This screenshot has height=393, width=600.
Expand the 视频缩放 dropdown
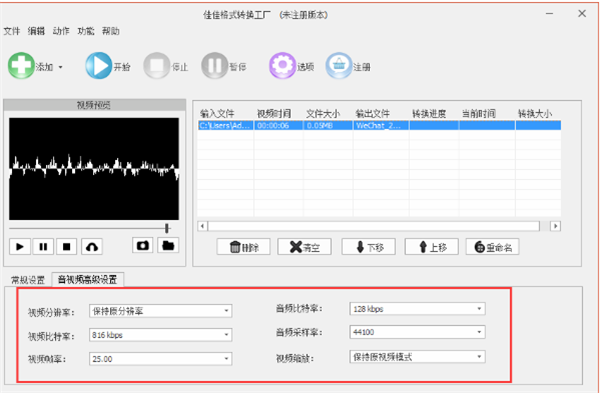coord(479,357)
